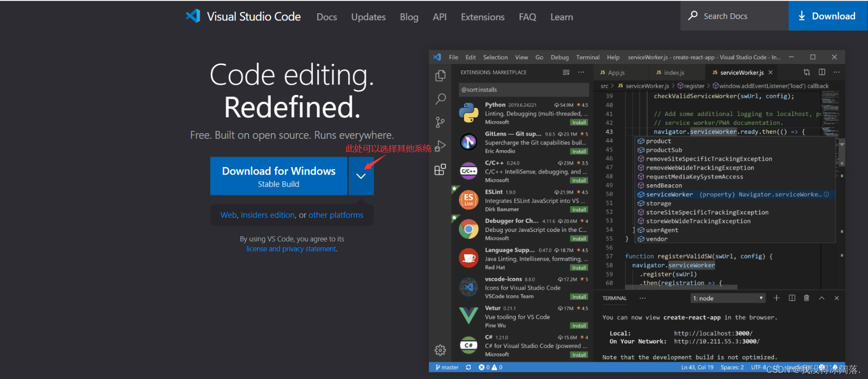Viewport: 868px width, 379px height.
Task: Click sync changes icon in status bar
Action: tap(468, 367)
